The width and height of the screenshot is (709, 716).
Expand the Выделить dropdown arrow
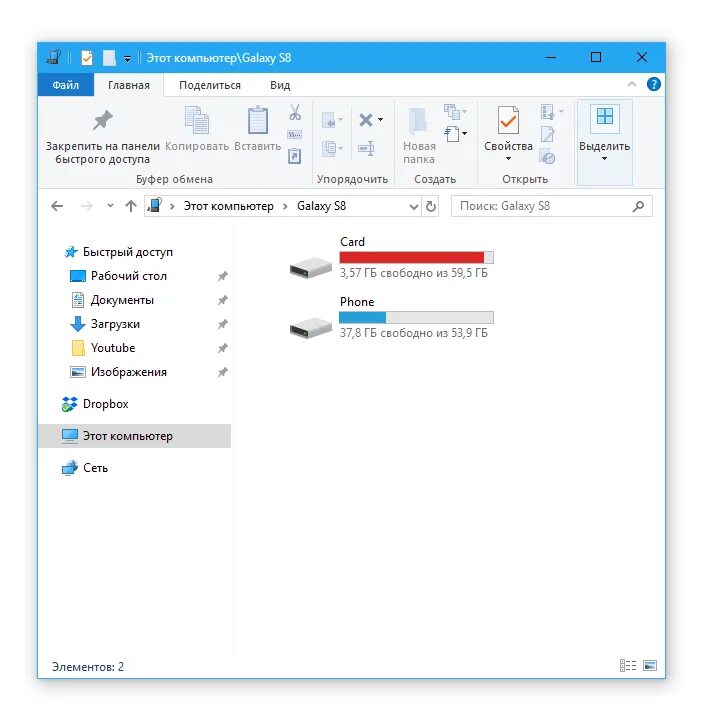point(604,158)
